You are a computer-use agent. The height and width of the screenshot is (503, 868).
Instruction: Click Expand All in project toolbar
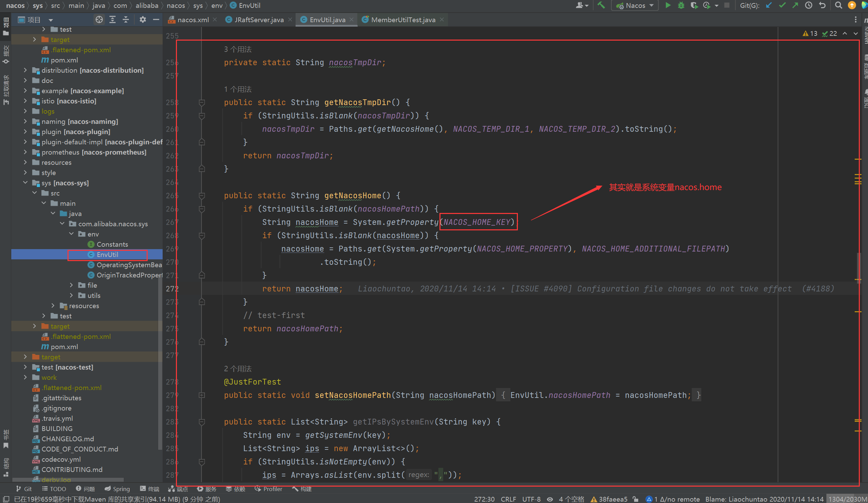point(112,20)
